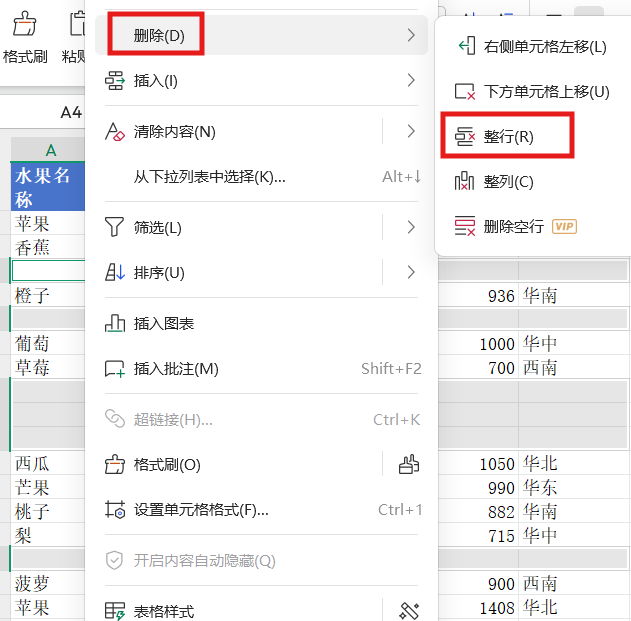This screenshot has height=621, width=631.
Task: Click the cell with value 1050
Action: 478,464
